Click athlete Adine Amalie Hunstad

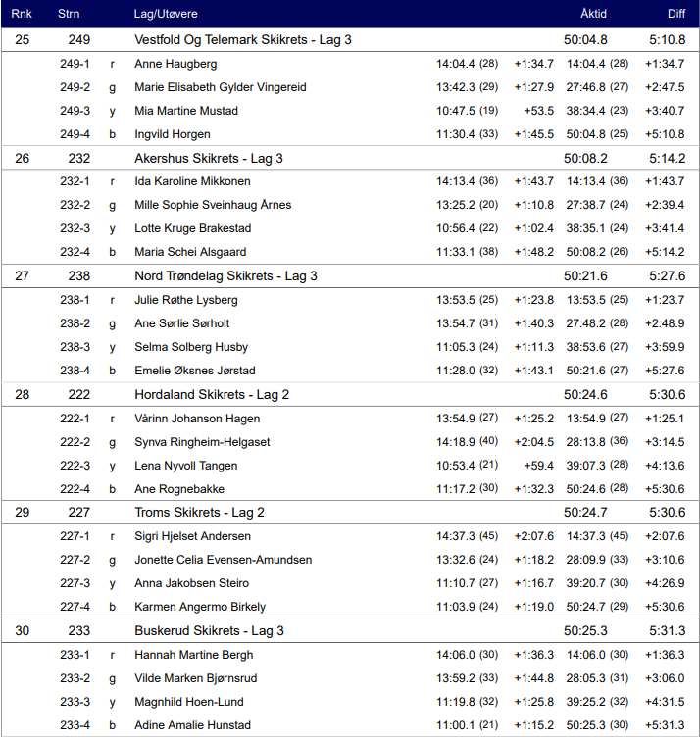click(192, 725)
